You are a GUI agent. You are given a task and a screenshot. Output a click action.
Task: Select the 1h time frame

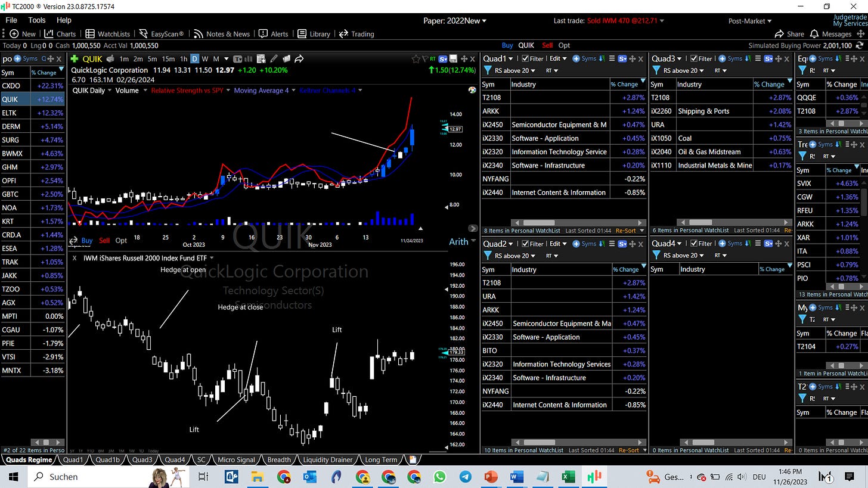click(184, 59)
